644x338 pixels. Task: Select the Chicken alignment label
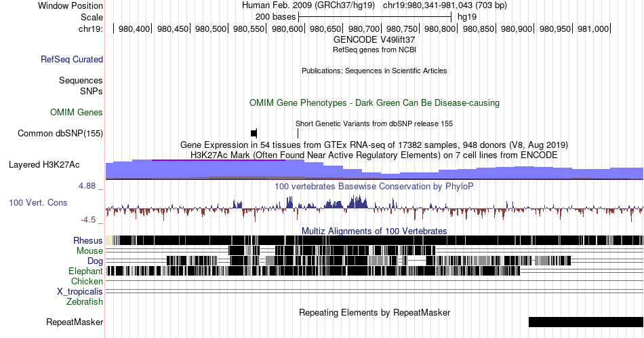tap(87, 281)
